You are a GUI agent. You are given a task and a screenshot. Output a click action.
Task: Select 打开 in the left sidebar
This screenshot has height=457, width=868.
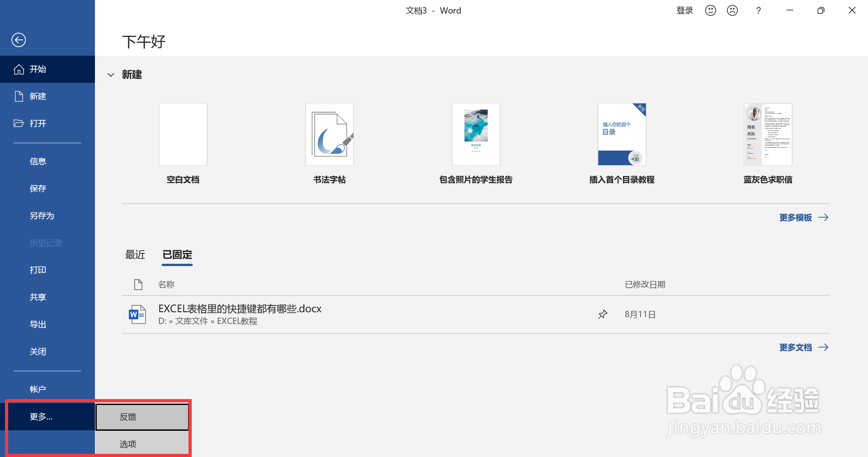coord(47,124)
